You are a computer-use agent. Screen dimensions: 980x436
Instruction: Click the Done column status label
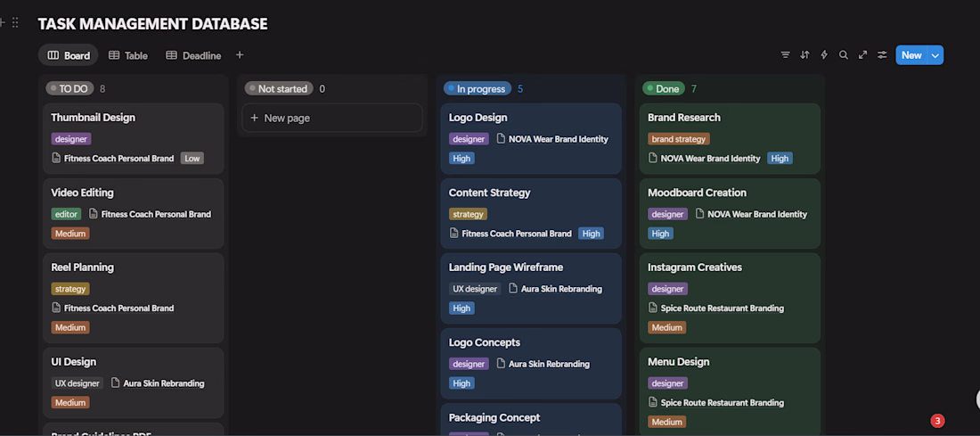click(x=664, y=89)
